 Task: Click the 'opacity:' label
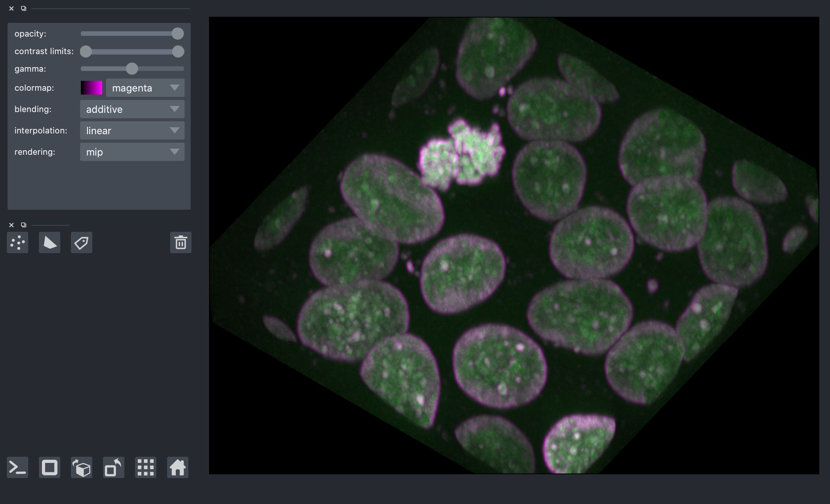point(31,34)
